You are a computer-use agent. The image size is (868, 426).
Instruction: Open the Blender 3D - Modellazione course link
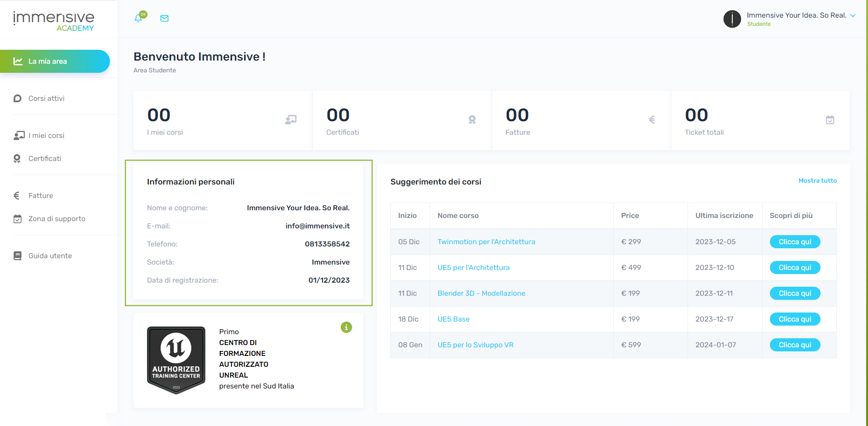(x=481, y=293)
